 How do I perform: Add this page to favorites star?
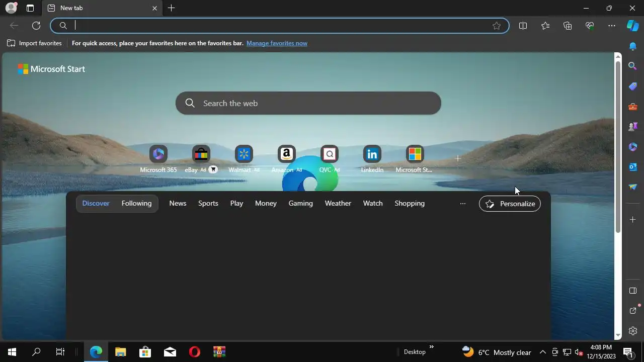(x=497, y=26)
